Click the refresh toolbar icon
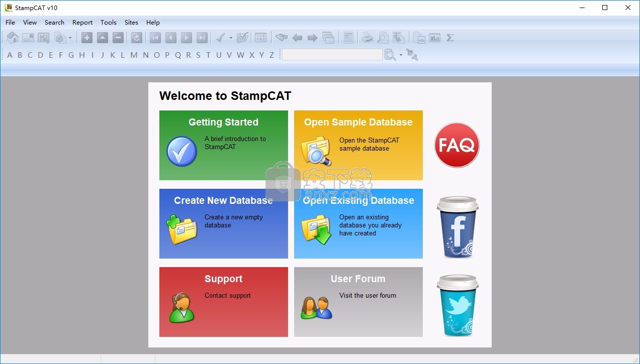 click(x=136, y=38)
